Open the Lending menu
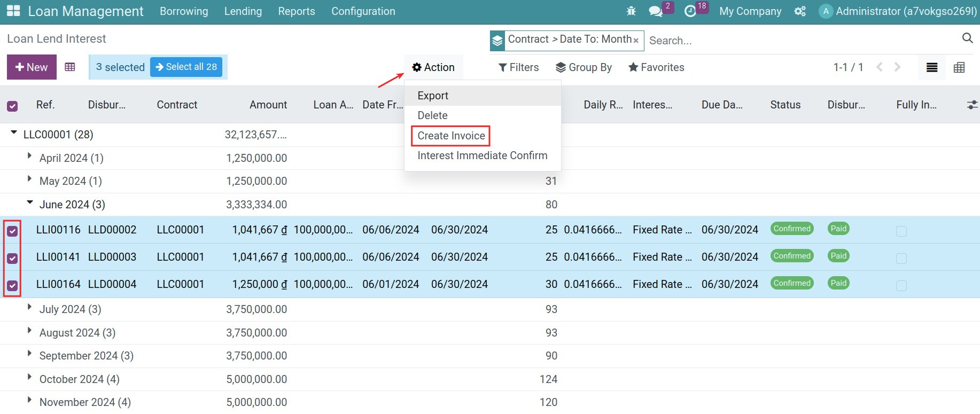This screenshot has width=980, height=414. pyautogui.click(x=243, y=11)
